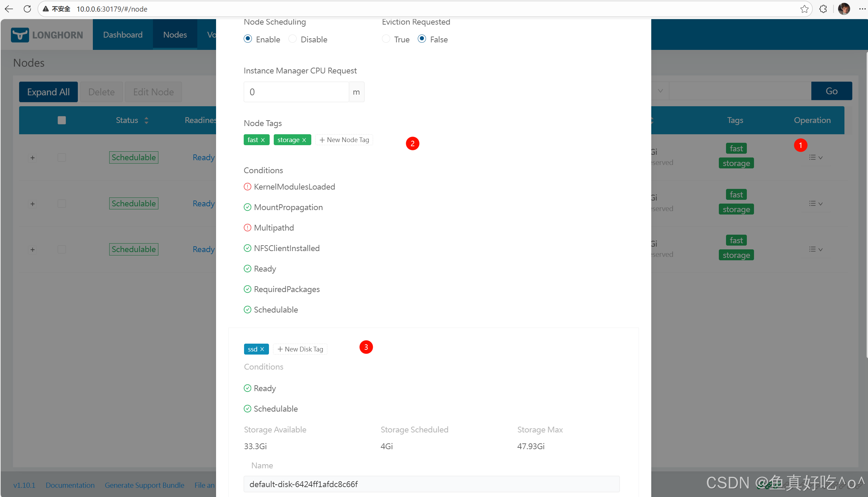Open first node operation dropdown
The image size is (868, 497).
[815, 157]
